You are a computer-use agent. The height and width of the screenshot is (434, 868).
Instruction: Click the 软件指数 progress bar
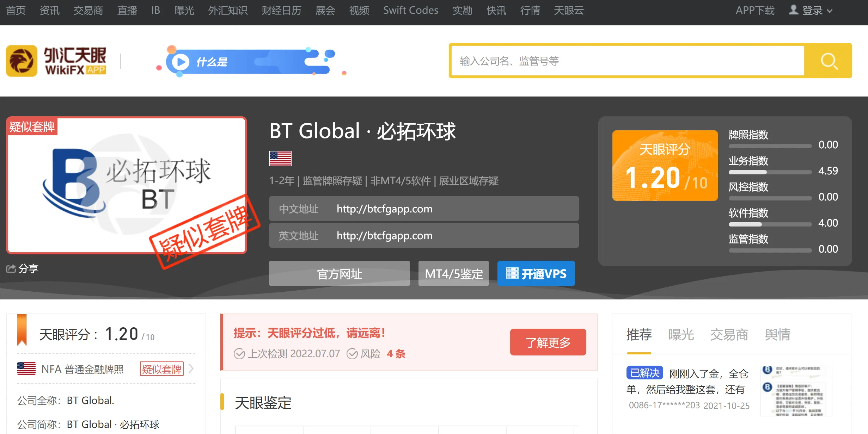tap(770, 224)
